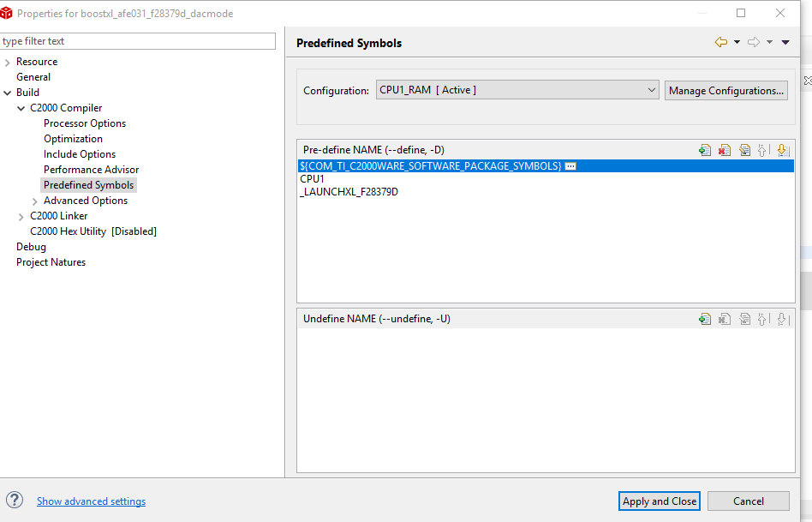
Task: Delete the selected Pre-define NAME entry
Action: [x=725, y=150]
